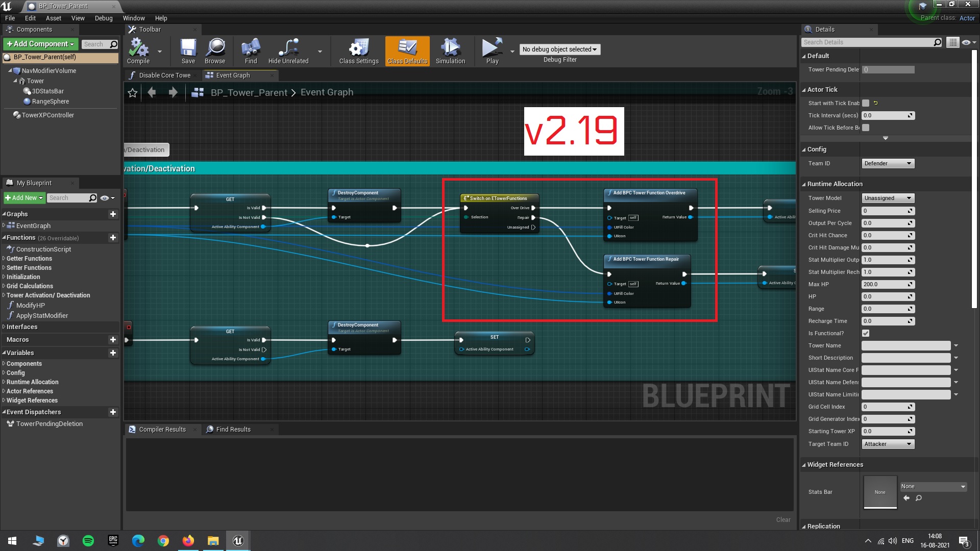Activate Hide Unrelated nodes
This screenshot has width=980, height=551.
pos(288,49)
